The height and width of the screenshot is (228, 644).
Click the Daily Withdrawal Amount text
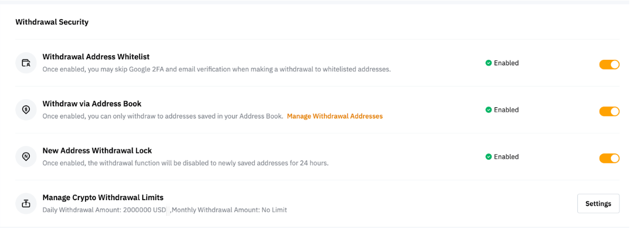point(104,210)
